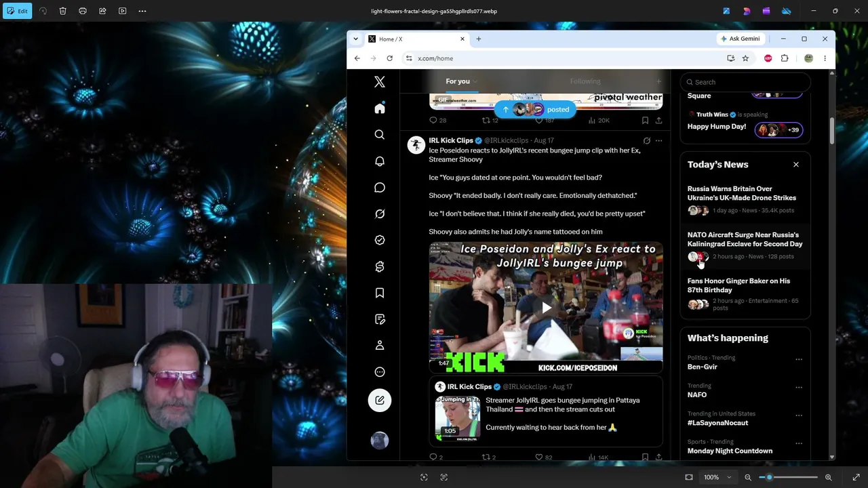Select the Home / X browser tab
The width and height of the screenshot is (868, 488).
point(416,39)
